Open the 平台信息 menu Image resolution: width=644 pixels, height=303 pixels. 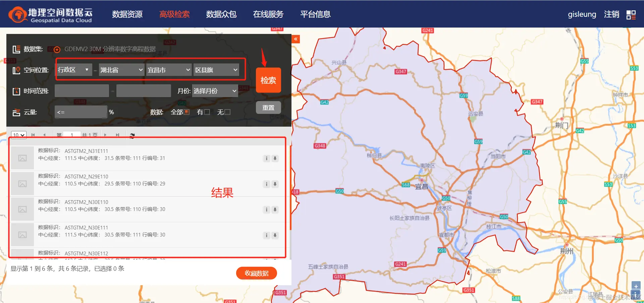[x=315, y=14]
